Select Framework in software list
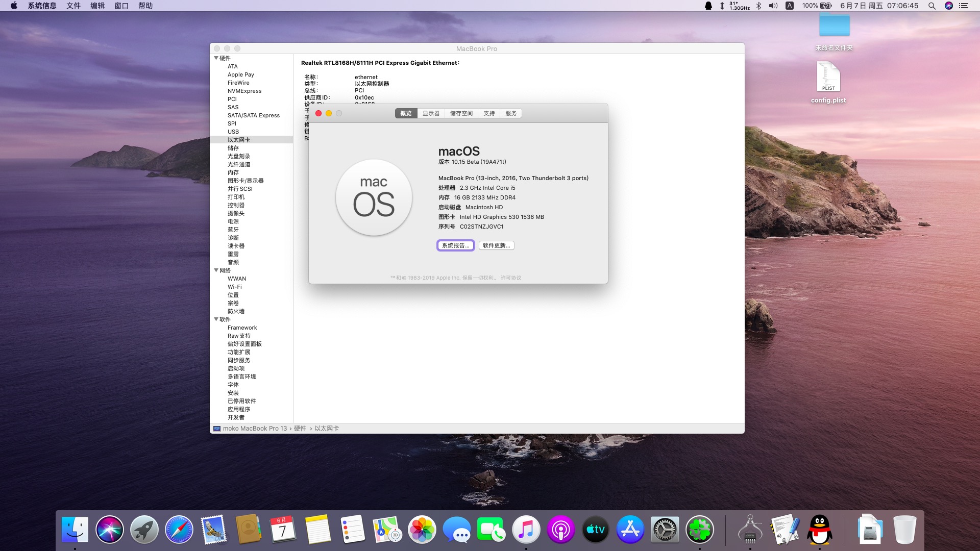Screen dimensions: 980x551 tap(242, 328)
